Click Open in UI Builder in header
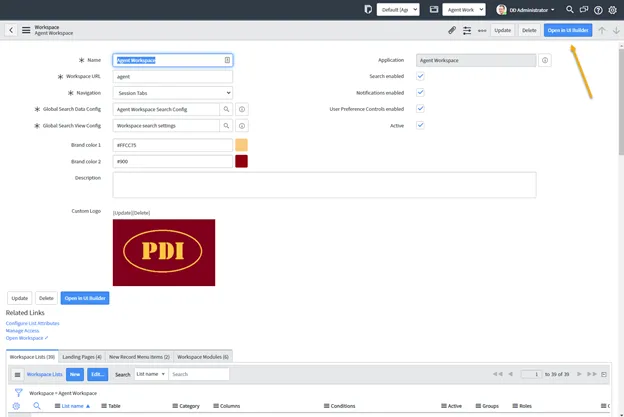 [567, 30]
